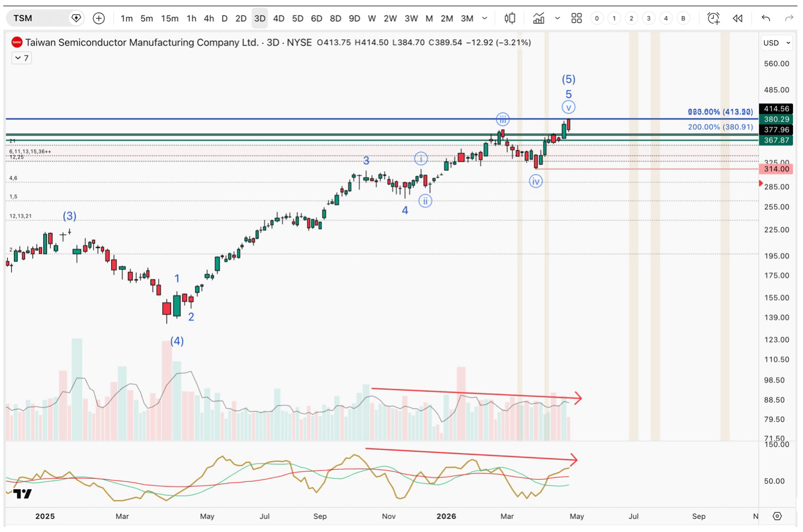Open the USD currency dropdown
Viewport: 803px width, 532px height.
click(x=776, y=43)
